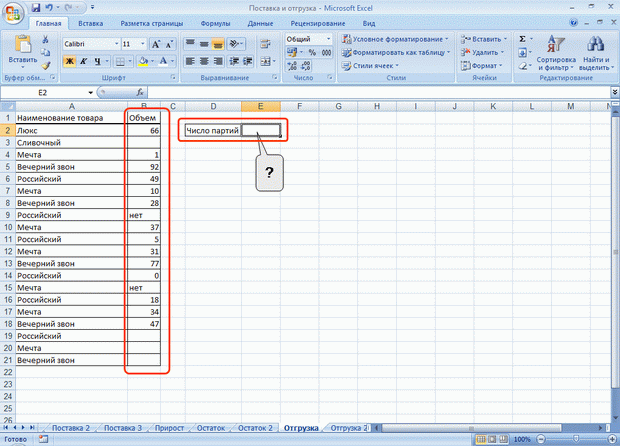Open Sort and Filter (Сортировка и фильтр)
The height and width of the screenshot is (446, 620).
pos(556,53)
